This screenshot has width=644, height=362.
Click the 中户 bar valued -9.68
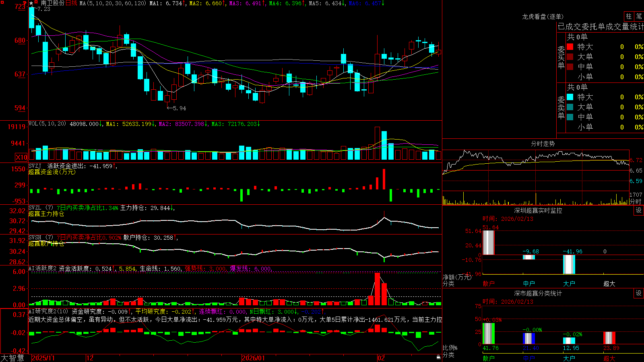[x=529, y=257]
